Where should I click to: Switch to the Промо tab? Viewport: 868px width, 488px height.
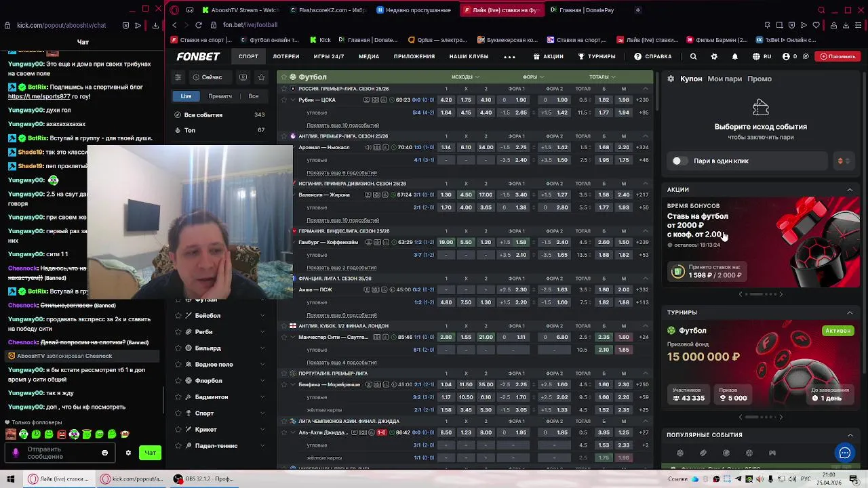tap(759, 79)
